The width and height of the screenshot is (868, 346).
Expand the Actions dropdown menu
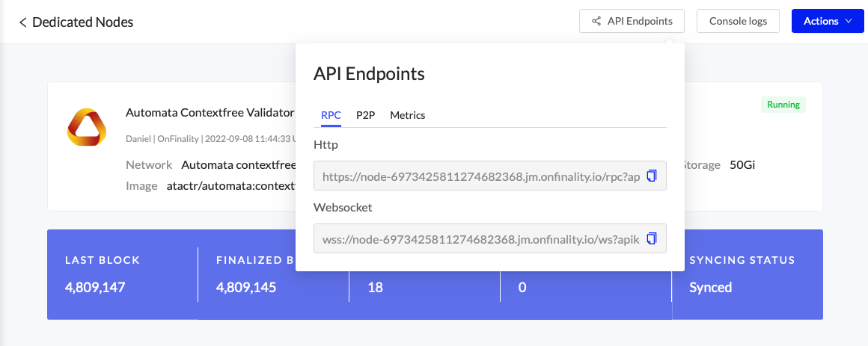[828, 21]
